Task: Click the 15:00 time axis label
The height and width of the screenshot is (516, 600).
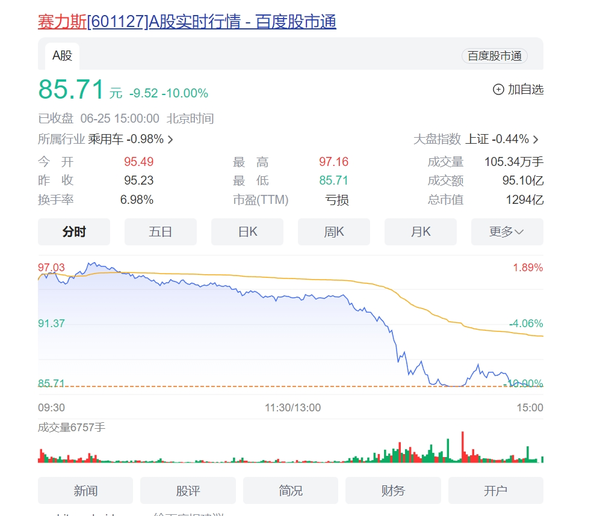Action: [530, 407]
